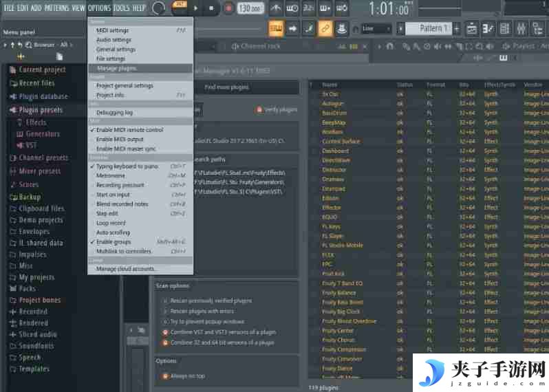Uncheck Enable MIDI remote control

(140, 129)
